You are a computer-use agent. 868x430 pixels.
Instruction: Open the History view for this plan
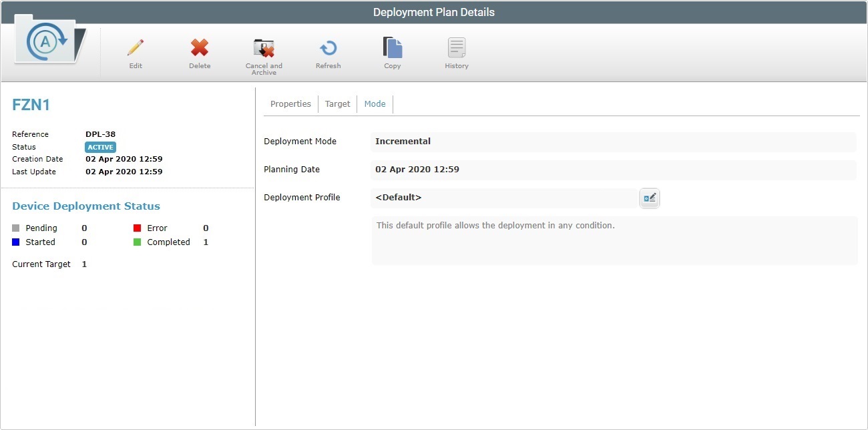456,48
